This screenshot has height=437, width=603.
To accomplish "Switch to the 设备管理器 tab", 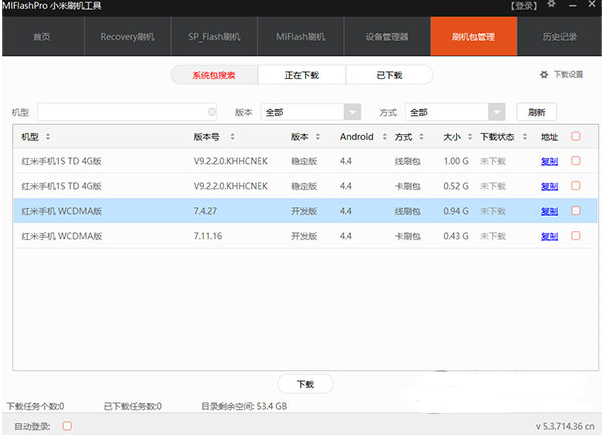I will pyautogui.click(x=387, y=37).
